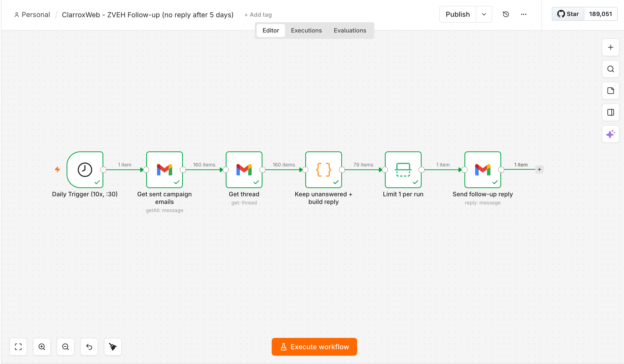Open workflow version history icon
The width and height of the screenshot is (624, 364).
point(506,14)
